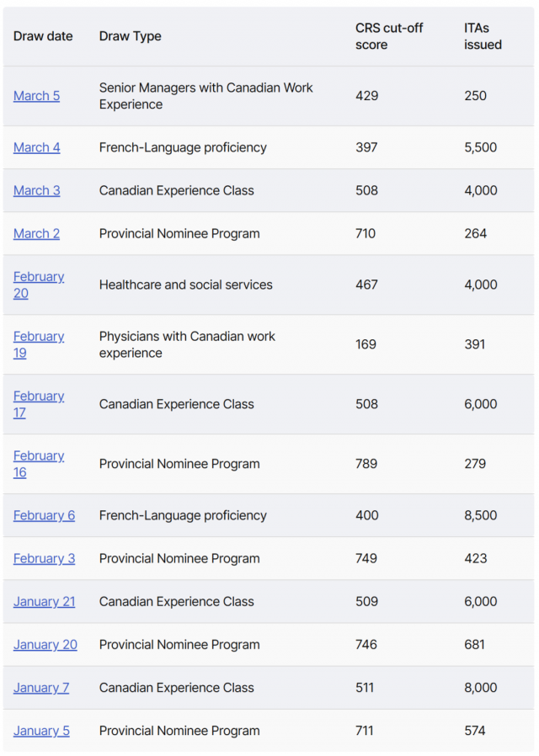
Task: Follow the January 21 draw link
Action: [x=44, y=601]
